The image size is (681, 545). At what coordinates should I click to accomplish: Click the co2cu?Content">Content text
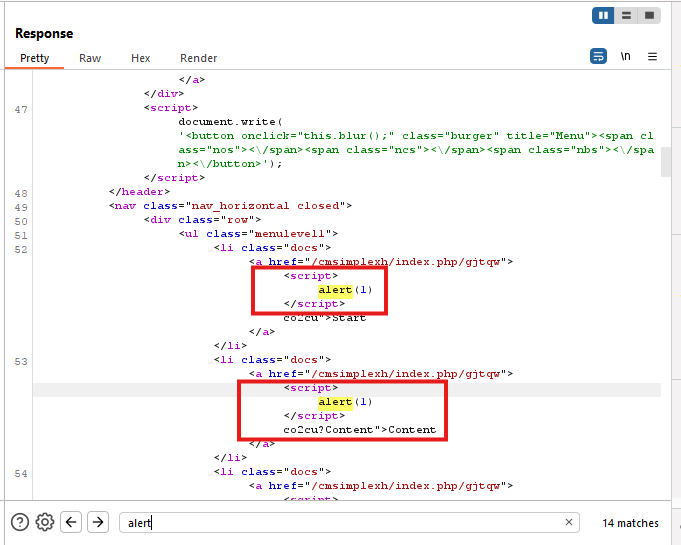[360, 429]
